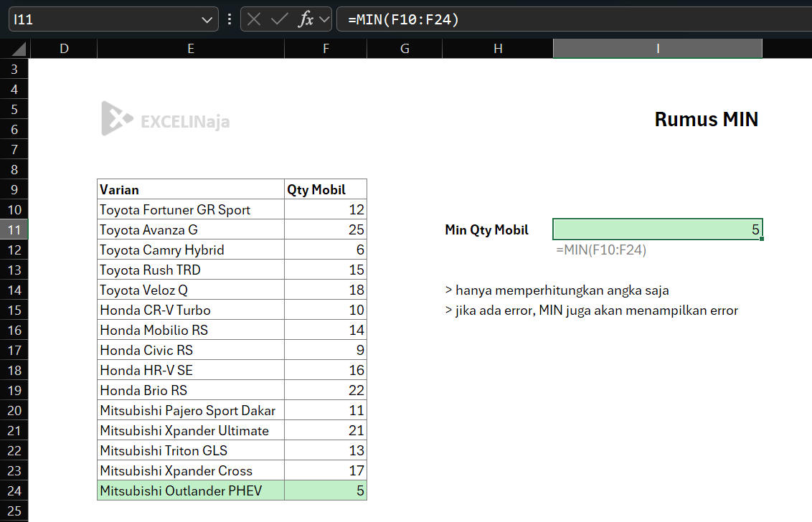The width and height of the screenshot is (812, 522).
Task: Click quantity 21 for Xpander Ultimate
Action: [x=326, y=431]
